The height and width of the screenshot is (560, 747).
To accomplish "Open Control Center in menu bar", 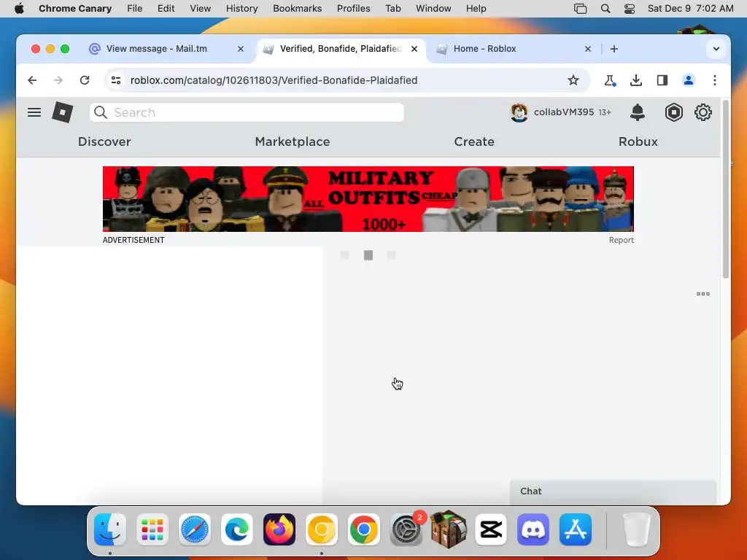I will coord(630,8).
